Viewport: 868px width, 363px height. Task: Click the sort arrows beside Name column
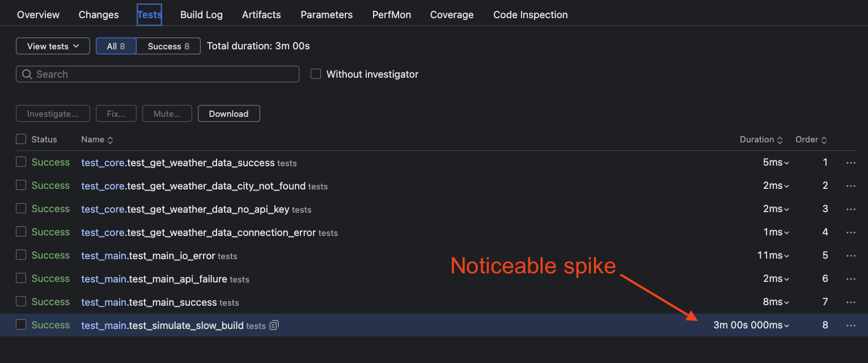coord(111,140)
